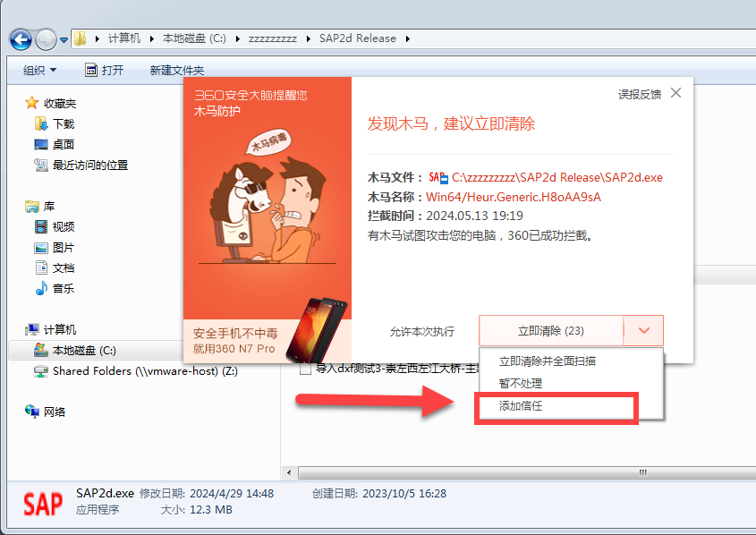756x535 pixels.
Task: Select 网络 in the navigation pane
Action: [55, 412]
